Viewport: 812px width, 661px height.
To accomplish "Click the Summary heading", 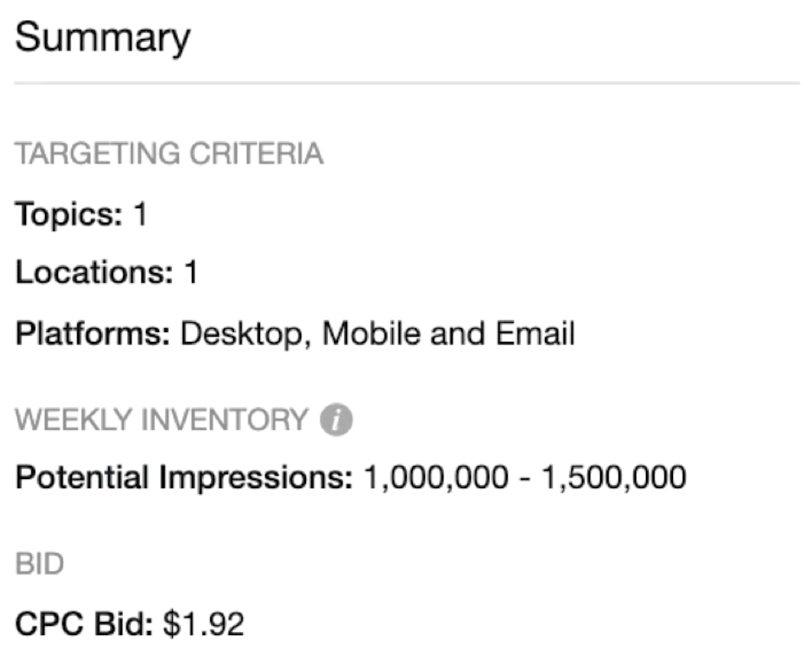I will click(x=102, y=38).
